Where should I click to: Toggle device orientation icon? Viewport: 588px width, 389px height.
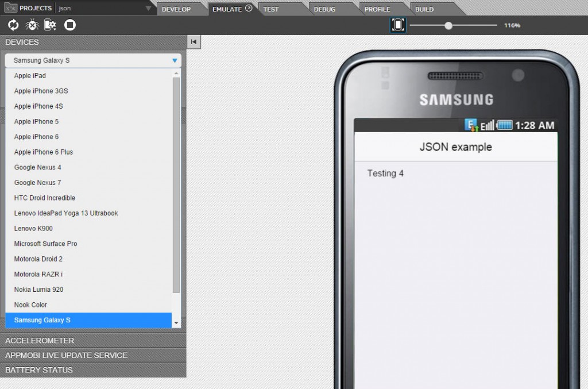pos(398,25)
